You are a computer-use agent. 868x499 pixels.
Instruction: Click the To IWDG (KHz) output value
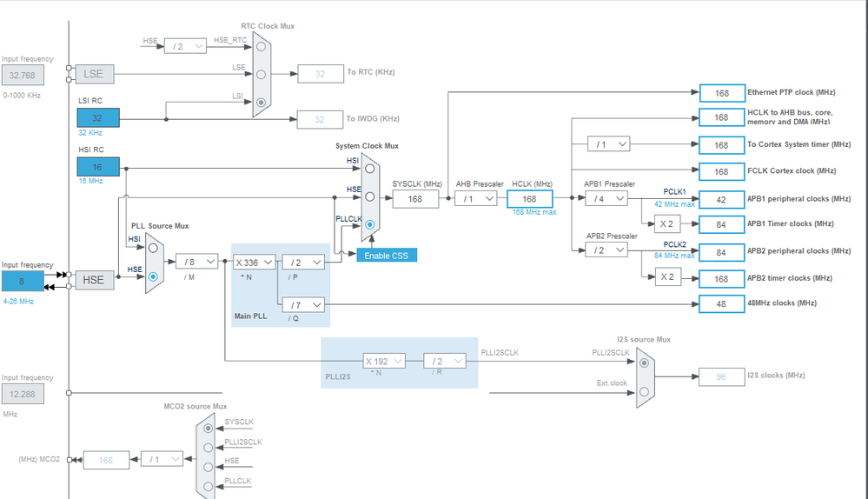pyautogui.click(x=320, y=120)
